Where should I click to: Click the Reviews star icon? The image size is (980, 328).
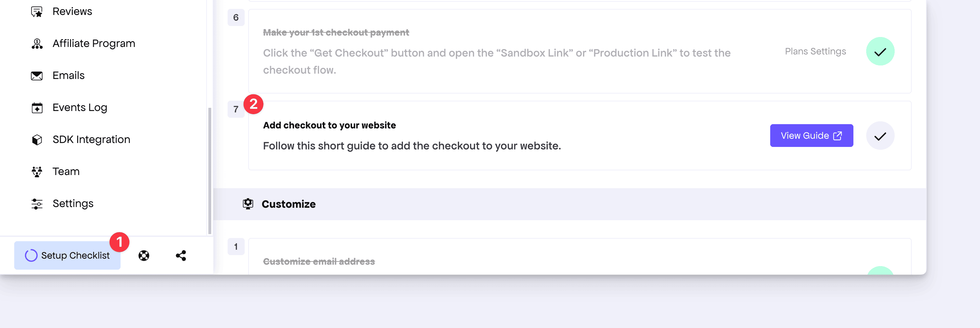pos(37,12)
